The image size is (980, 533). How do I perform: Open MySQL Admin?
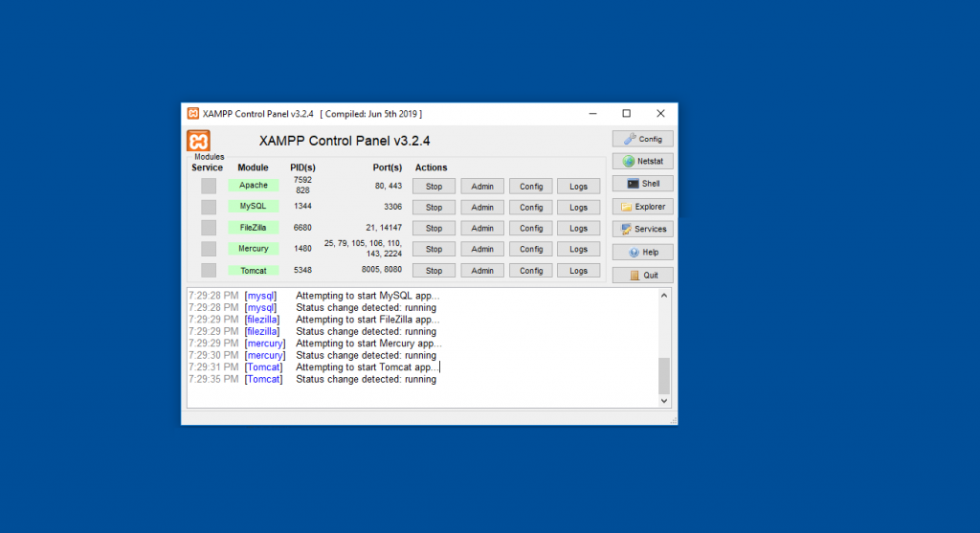(x=482, y=208)
